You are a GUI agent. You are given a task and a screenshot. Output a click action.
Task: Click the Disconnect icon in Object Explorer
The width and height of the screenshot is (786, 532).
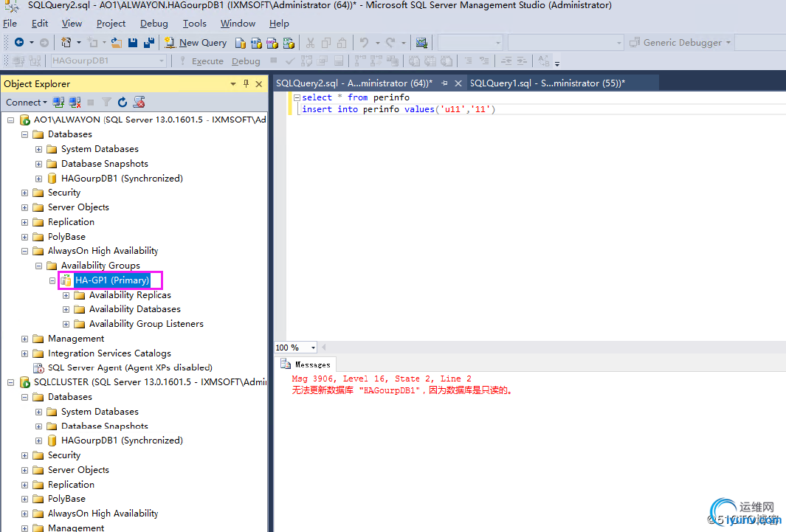click(x=75, y=102)
